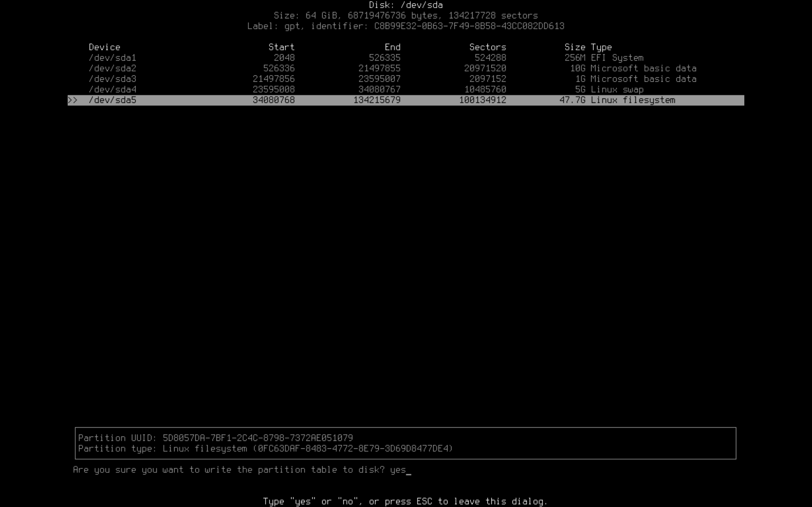This screenshot has width=812, height=507.
Task: Click the 47.7G size value
Action: [x=572, y=100]
